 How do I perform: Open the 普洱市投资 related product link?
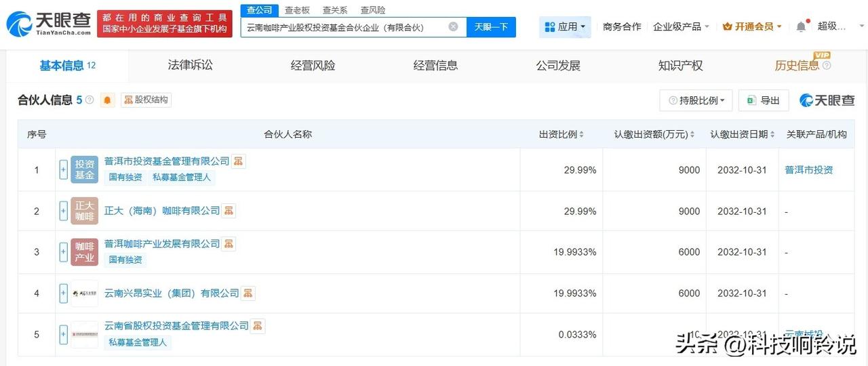809,170
